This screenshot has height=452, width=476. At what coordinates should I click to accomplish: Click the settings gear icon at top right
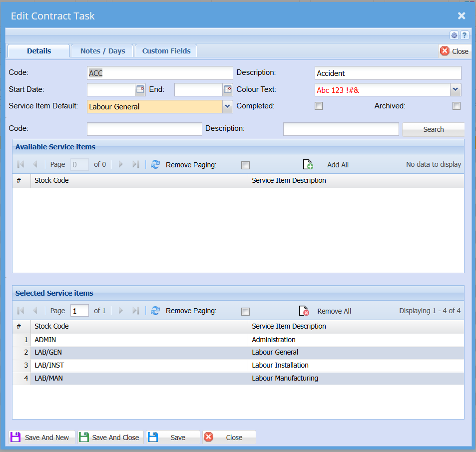click(x=454, y=35)
